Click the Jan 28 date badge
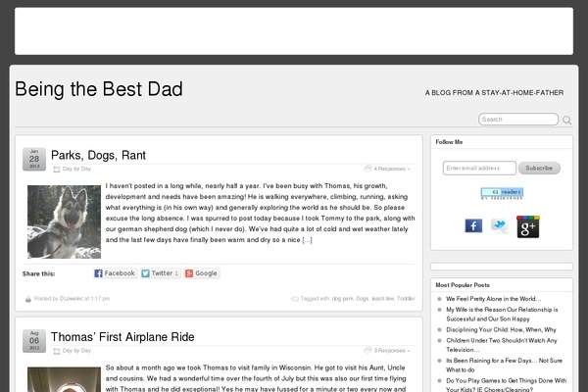 pyautogui.click(x=34, y=159)
